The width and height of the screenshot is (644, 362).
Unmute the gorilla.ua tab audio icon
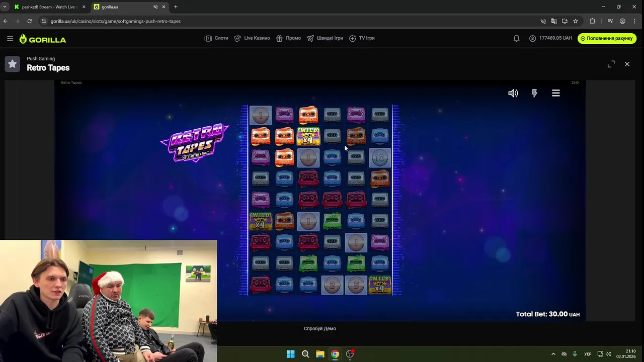click(155, 7)
